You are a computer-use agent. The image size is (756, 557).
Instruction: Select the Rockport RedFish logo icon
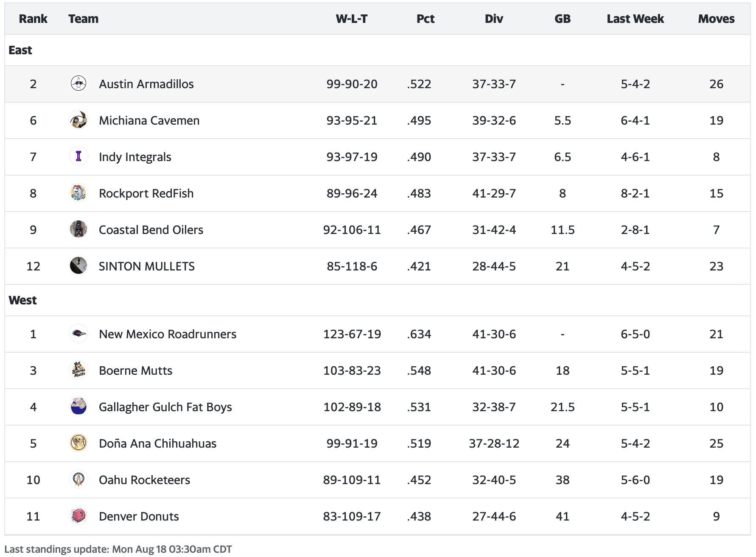(x=78, y=193)
